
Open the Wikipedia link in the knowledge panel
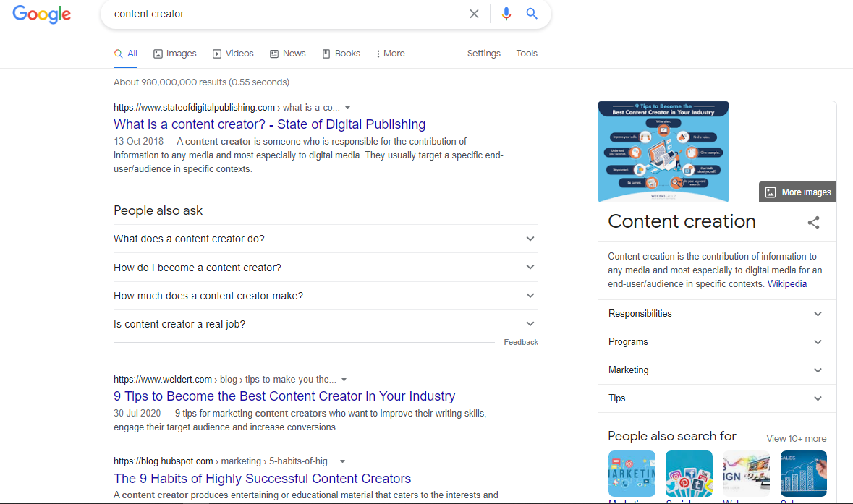pos(786,283)
